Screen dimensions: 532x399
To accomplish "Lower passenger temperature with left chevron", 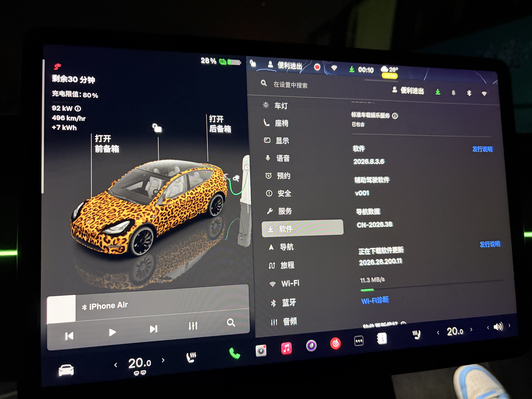I will [438, 333].
